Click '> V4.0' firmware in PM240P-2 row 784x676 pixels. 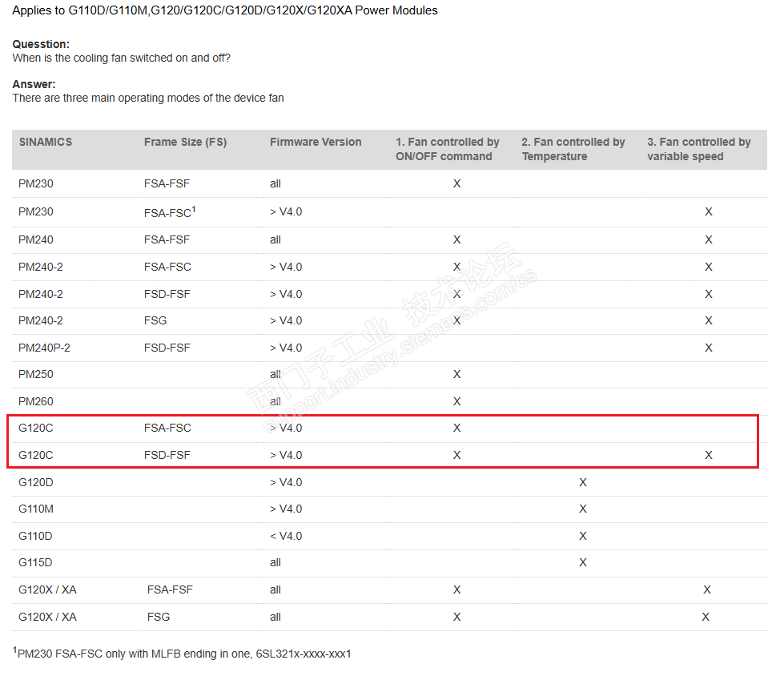point(286,348)
